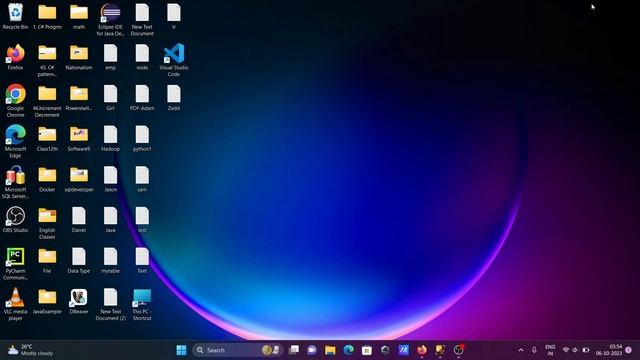Open the Windows Start menu
This screenshot has height=360, width=640.
pos(181,350)
